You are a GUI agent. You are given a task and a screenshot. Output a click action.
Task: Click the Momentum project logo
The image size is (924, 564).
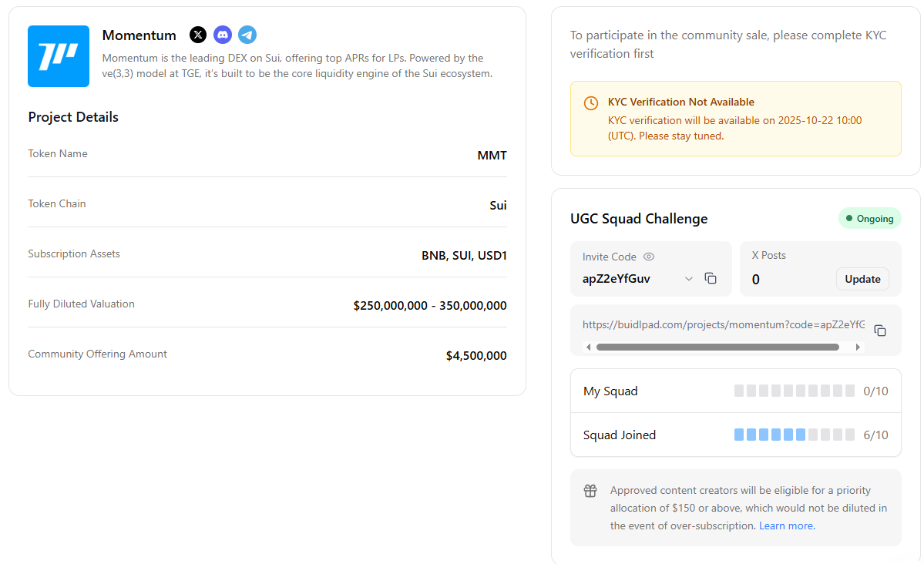(x=59, y=56)
